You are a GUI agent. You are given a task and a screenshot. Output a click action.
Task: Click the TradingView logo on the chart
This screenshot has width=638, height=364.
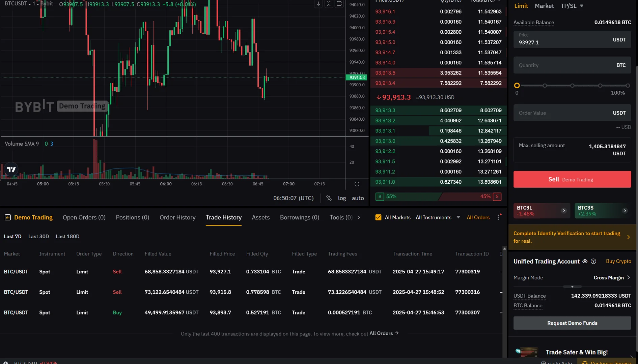click(x=11, y=169)
